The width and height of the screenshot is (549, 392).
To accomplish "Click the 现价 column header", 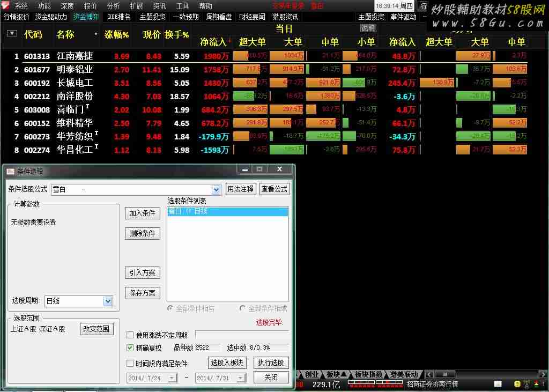I will click(x=152, y=34).
